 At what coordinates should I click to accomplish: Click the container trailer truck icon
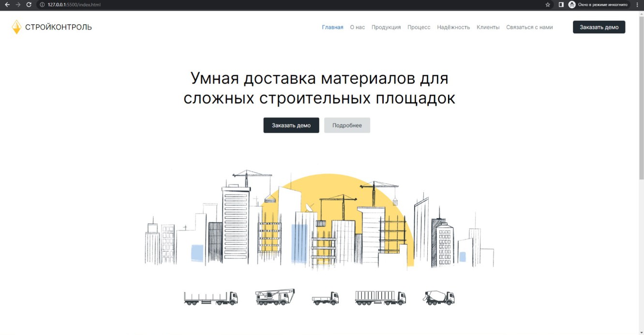[380, 298]
